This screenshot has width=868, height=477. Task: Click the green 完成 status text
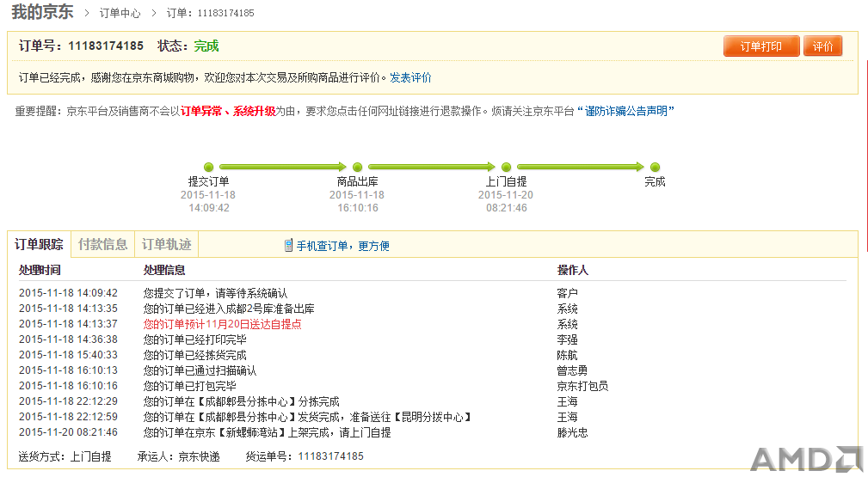pyautogui.click(x=206, y=46)
